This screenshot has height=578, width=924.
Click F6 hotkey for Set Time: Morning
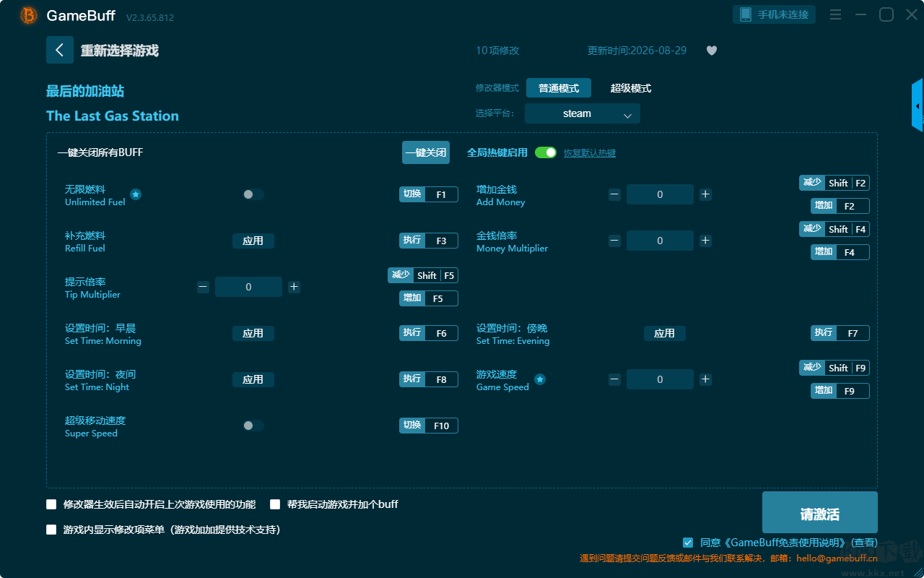tap(429, 333)
